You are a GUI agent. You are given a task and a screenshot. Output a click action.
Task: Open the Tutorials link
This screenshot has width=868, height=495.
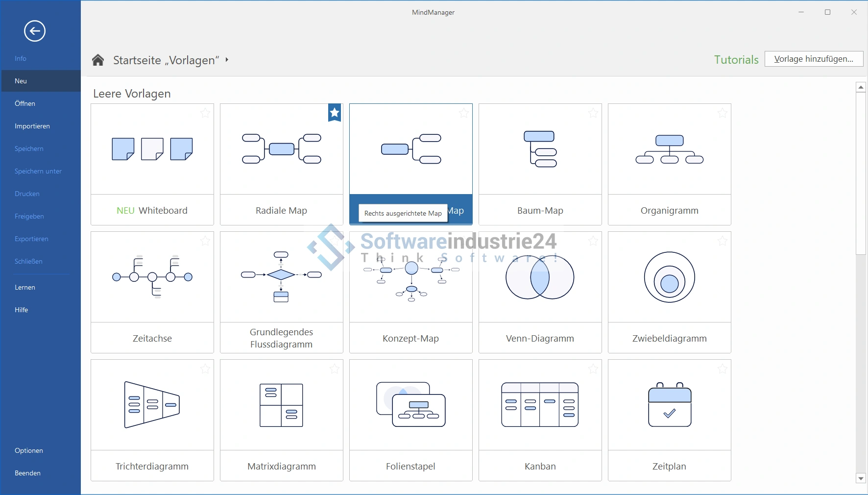[736, 60]
